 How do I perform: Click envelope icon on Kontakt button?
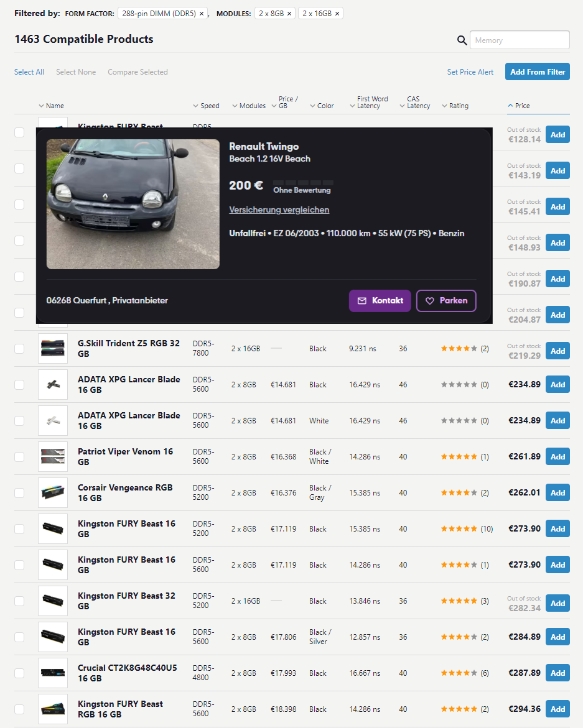[x=362, y=301]
